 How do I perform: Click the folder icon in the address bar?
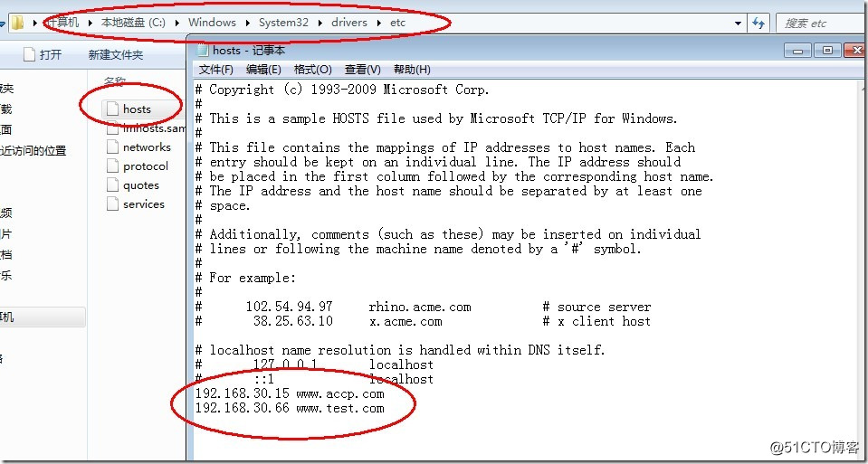click(x=18, y=23)
